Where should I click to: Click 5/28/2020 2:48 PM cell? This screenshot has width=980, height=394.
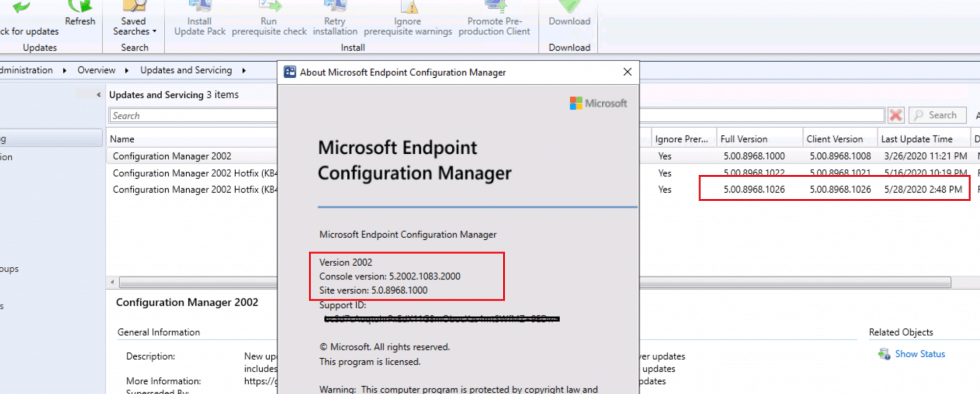pos(923,189)
